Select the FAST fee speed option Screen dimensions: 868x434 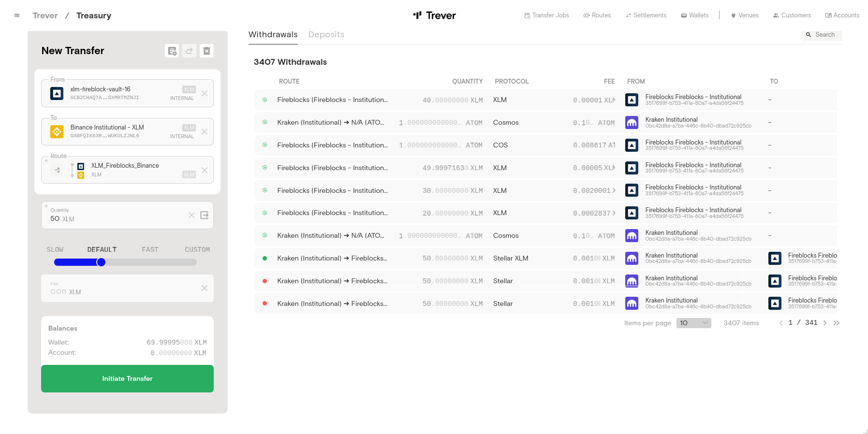(x=150, y=249)
